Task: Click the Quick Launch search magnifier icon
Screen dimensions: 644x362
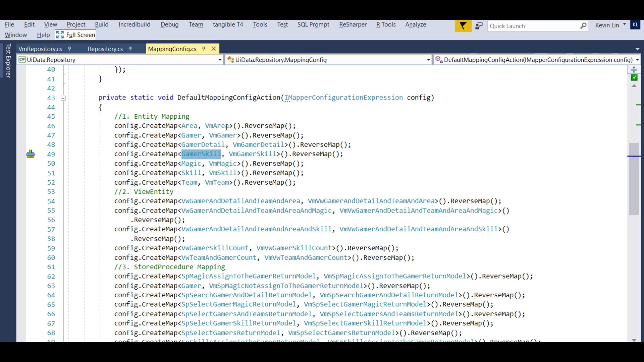Action: tap(583, 26)
